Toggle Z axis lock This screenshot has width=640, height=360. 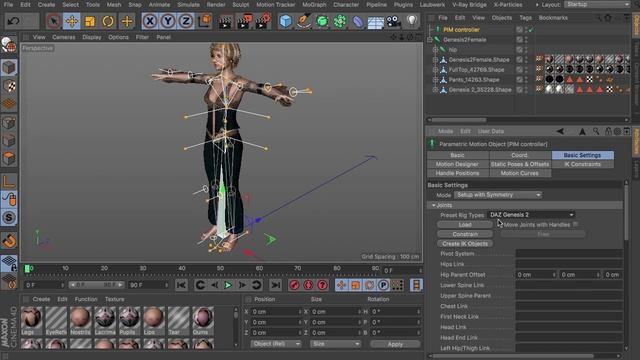pyautogui.click(x=186, y=21)
